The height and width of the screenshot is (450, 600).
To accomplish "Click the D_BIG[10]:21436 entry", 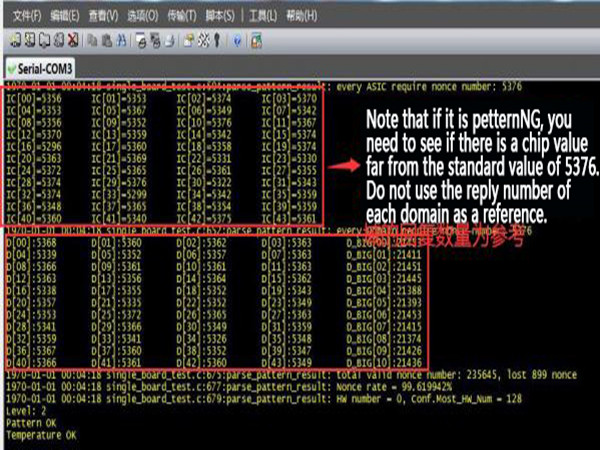I will tap(384, 362).
